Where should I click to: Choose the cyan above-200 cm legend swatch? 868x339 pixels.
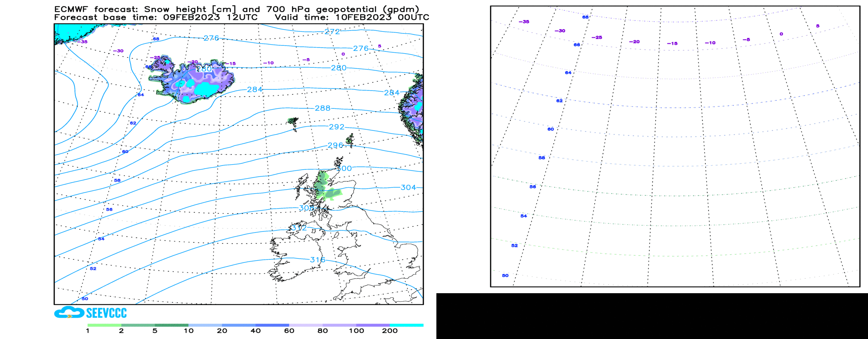click(x=407, y=325)
